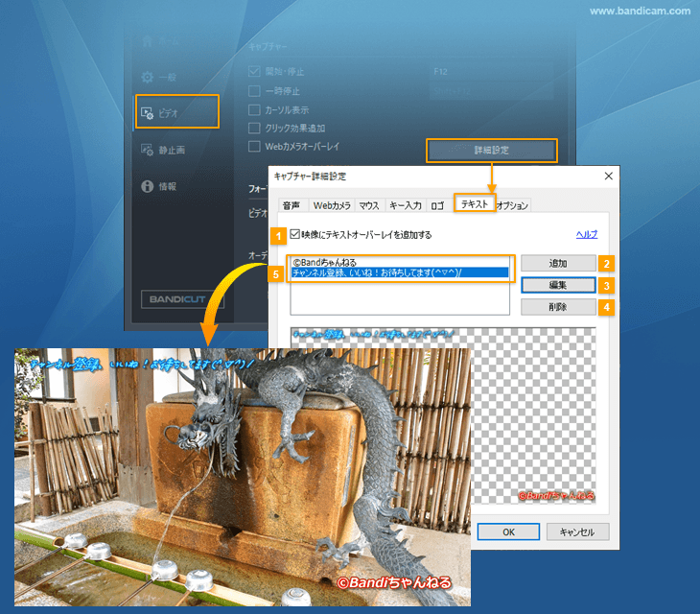Viewport: 700px width, 614px height.
Task: Click the キャンセル button
Action: pyautogui.click(x=577, y=531)
